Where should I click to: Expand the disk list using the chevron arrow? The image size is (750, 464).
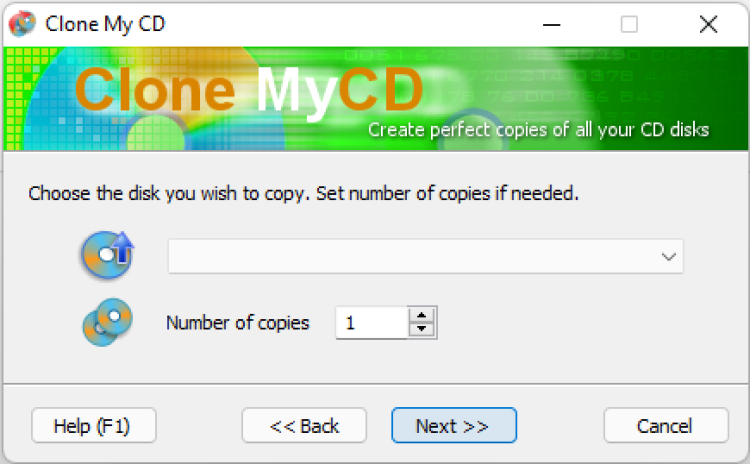tap(669, 256)
